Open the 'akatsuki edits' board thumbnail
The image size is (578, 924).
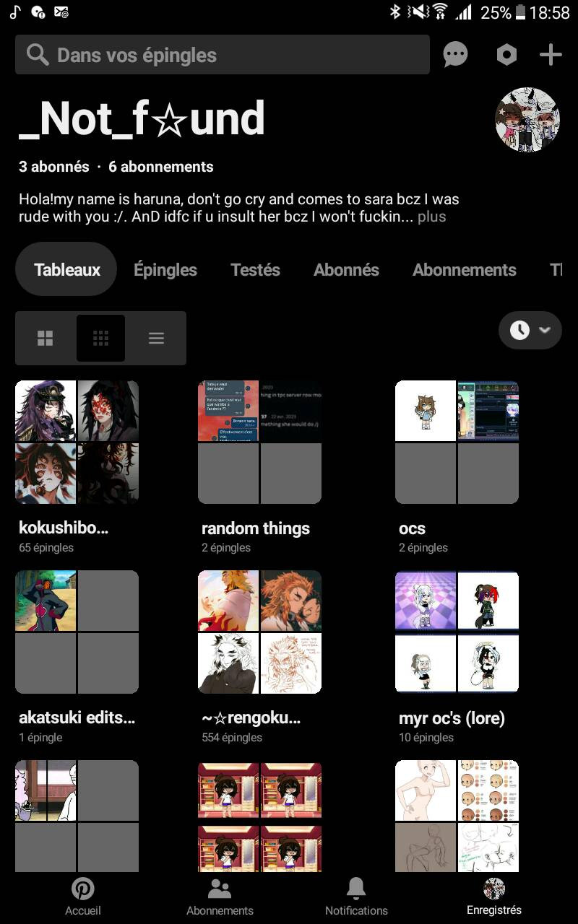pos(77,632)
